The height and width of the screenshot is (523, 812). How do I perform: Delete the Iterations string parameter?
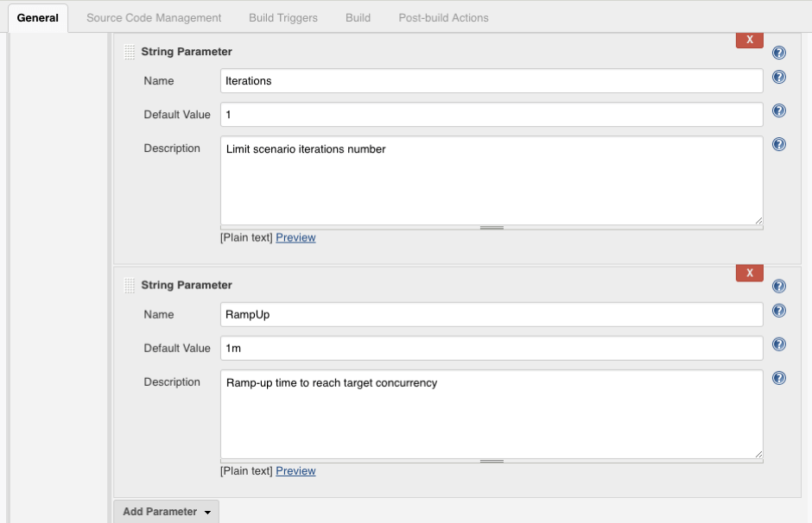point(749,40)
